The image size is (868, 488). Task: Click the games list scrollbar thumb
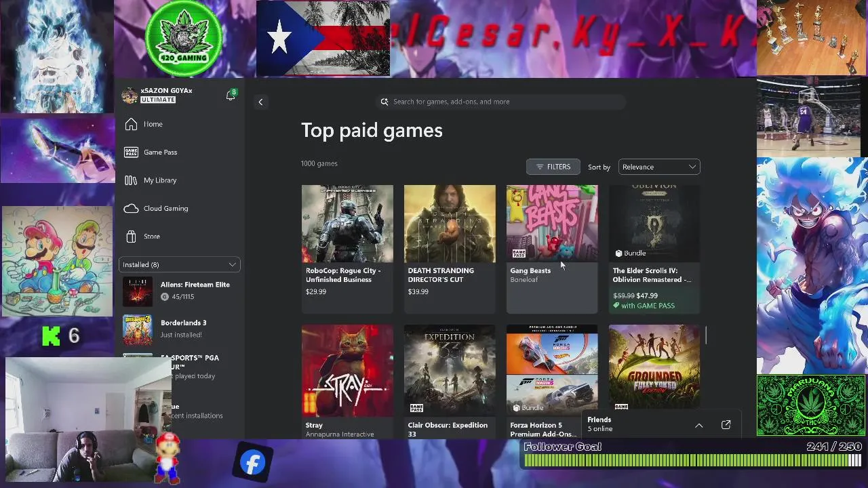coord(705,335)
